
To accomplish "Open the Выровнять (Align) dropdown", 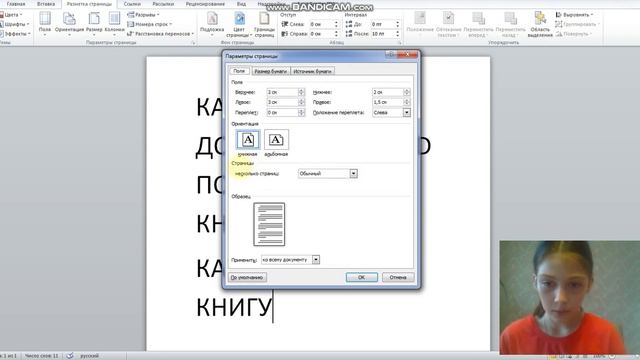I will (x=574, y=15).
